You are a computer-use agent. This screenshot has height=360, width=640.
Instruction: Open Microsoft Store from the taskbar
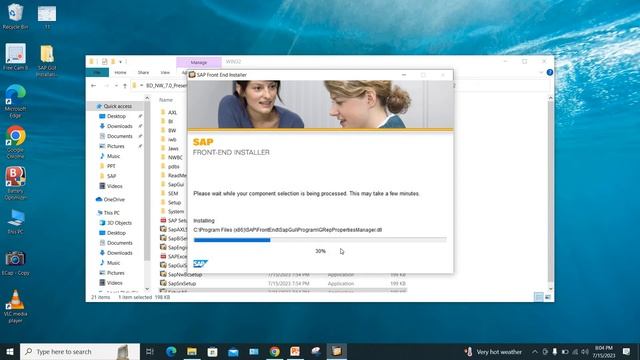point(212,351)
